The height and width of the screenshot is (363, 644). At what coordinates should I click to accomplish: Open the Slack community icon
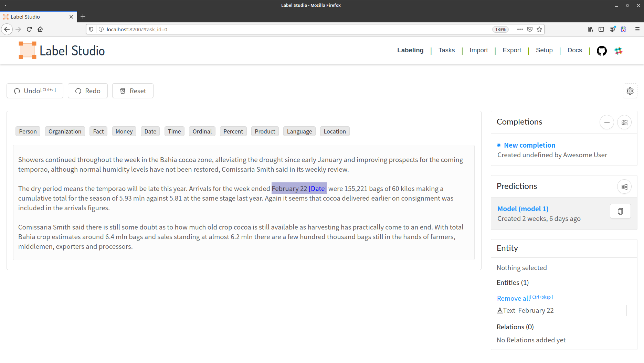point(619,51)
